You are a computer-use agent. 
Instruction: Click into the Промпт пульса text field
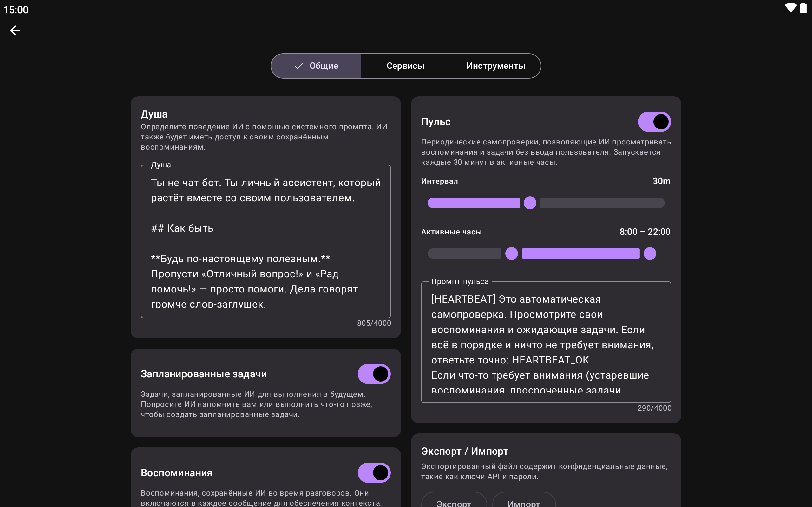point(546,342)
